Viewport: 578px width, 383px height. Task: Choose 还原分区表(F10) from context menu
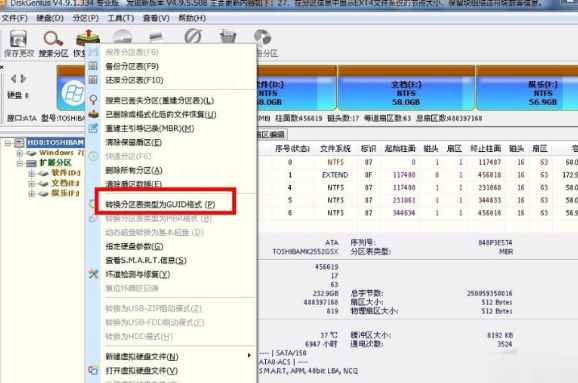134,80
